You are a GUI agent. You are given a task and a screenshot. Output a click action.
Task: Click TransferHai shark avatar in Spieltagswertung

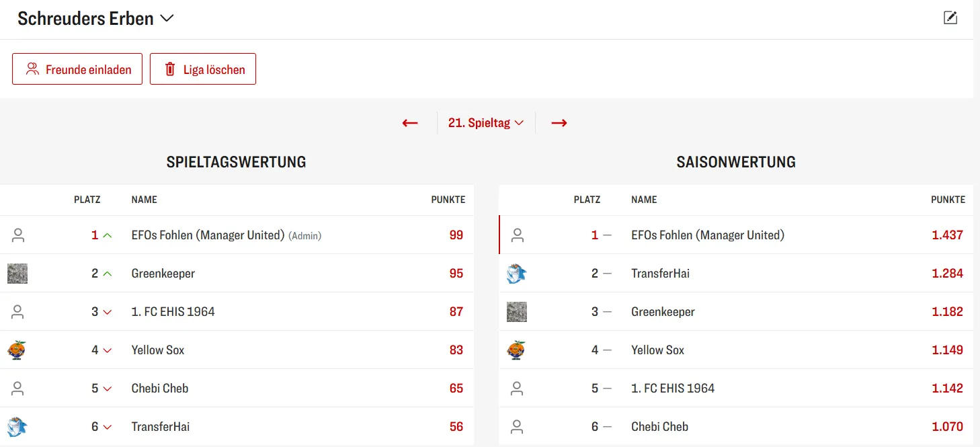[x=17, y=427]
